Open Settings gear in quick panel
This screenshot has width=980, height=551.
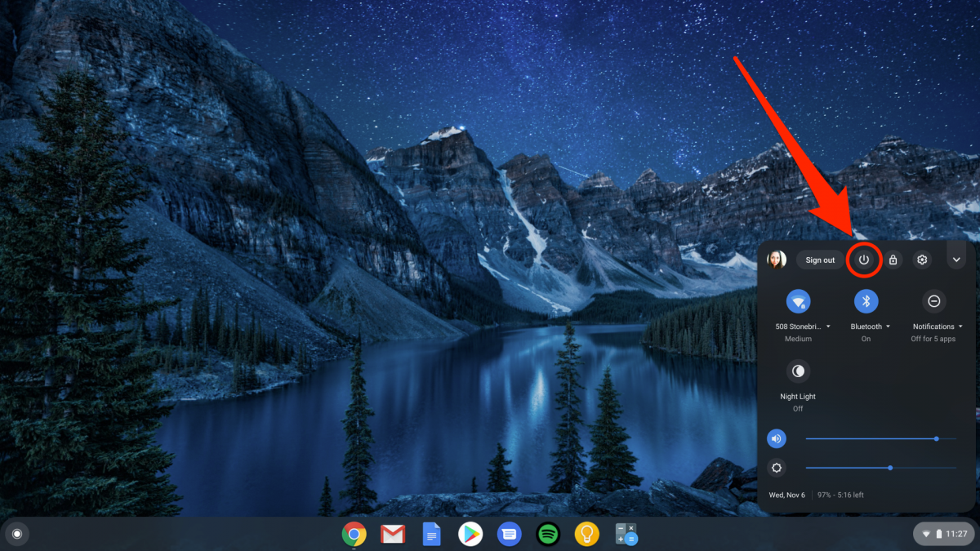(x=922, y=260)
